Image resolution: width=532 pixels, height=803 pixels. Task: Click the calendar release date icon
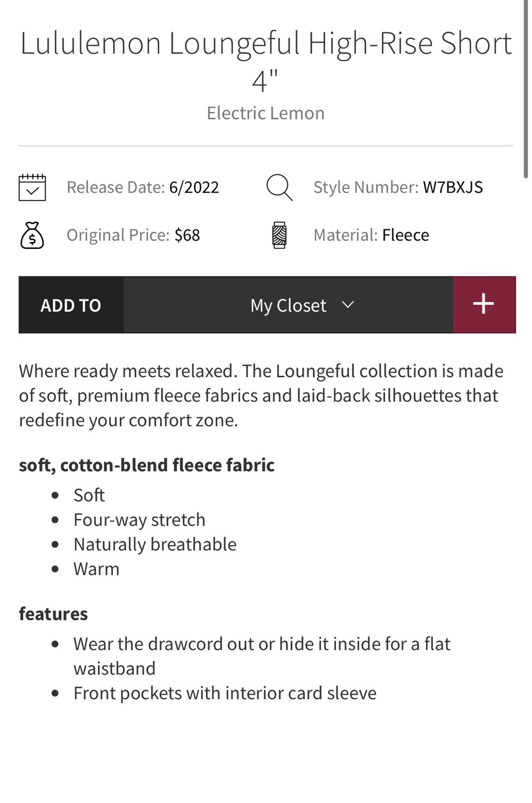coord(32,187)
